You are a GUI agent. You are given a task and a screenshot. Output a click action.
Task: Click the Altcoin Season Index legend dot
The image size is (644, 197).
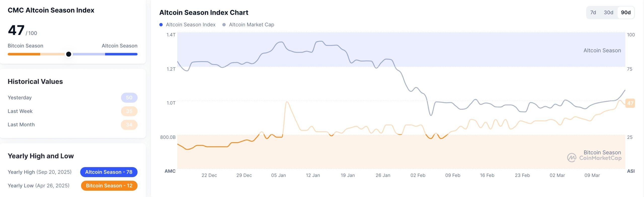[x=161, y=24]
